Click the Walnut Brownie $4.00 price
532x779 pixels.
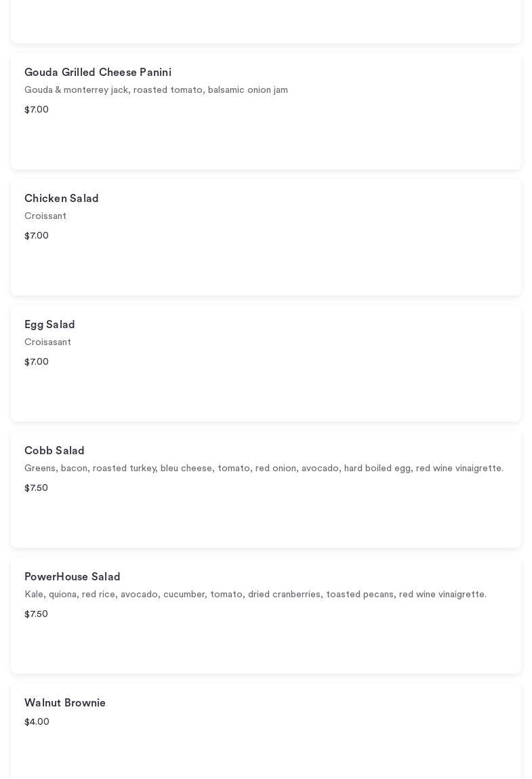coord(37,722)
